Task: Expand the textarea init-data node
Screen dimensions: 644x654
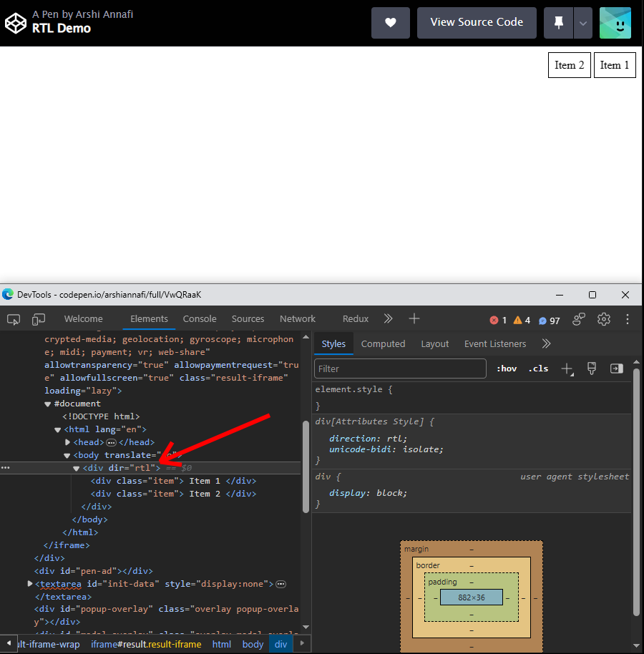Action: pyautogui.click(x=30, y=583)
